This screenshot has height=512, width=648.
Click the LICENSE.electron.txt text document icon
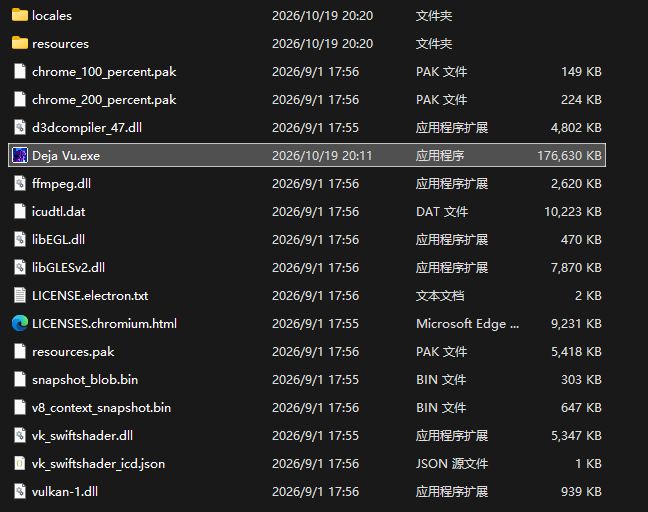tap(19, 295)
